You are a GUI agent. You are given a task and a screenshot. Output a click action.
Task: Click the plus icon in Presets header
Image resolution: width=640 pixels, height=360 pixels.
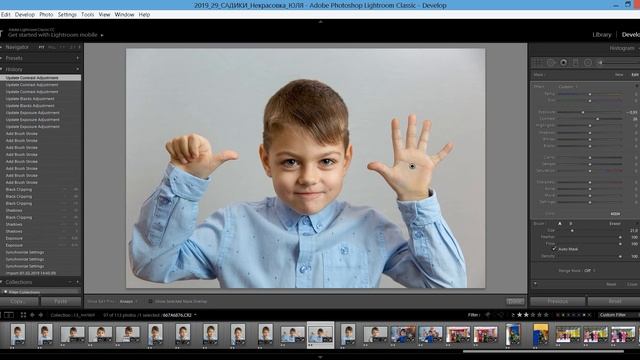(78, 58)
